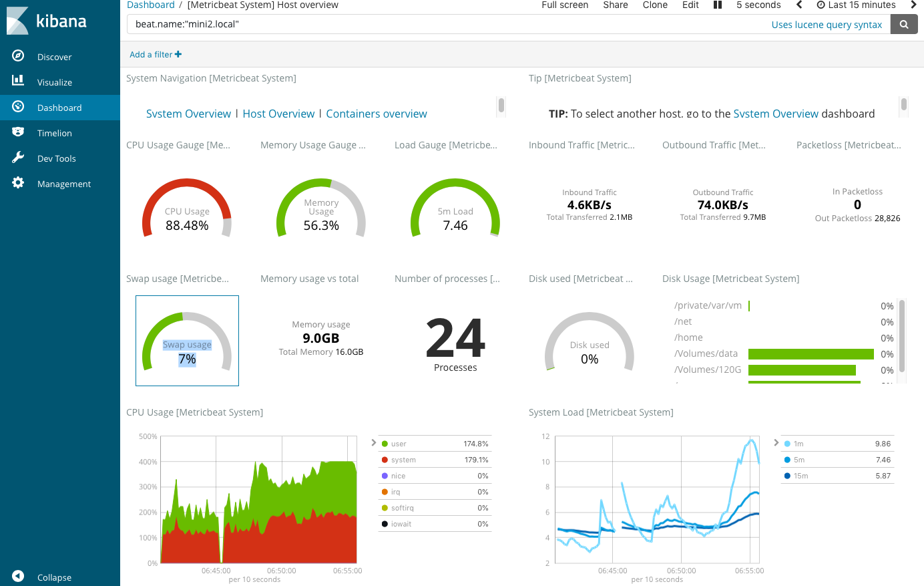The height and width of the screenshot is (586, 924).
Task: Open Discover from the compass icon
Action: [x=18, y=56]
